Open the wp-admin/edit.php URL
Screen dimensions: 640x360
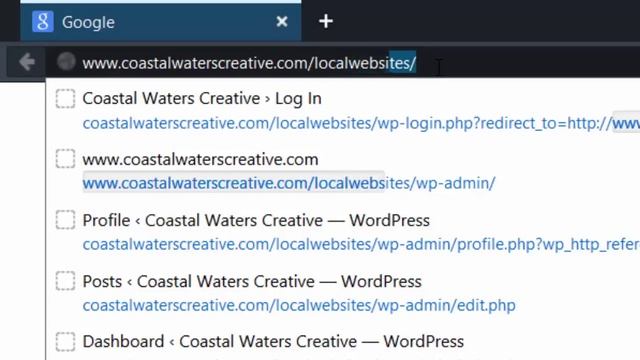[299, 305]
